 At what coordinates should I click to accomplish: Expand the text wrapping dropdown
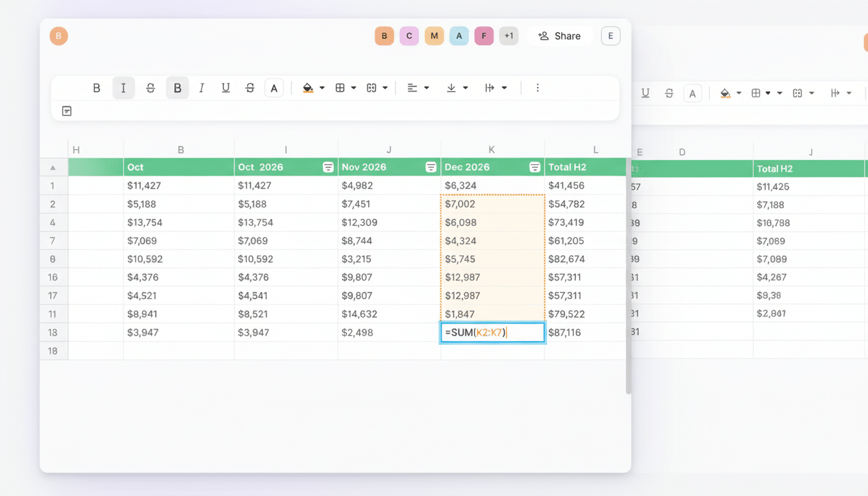coord(496,88)
